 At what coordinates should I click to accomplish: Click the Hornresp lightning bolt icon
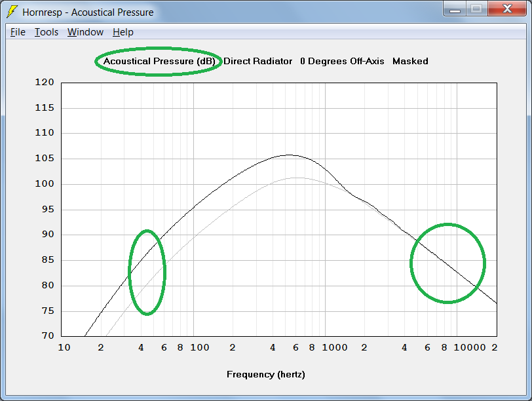pos(12,12)
